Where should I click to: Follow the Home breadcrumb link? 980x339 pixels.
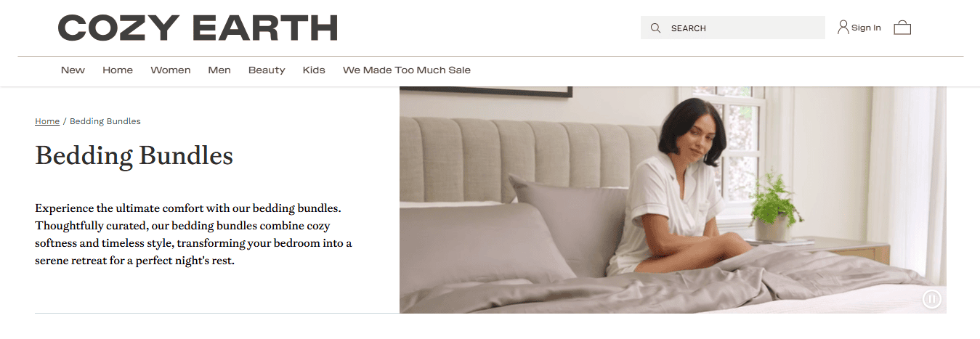pos(47,121)
